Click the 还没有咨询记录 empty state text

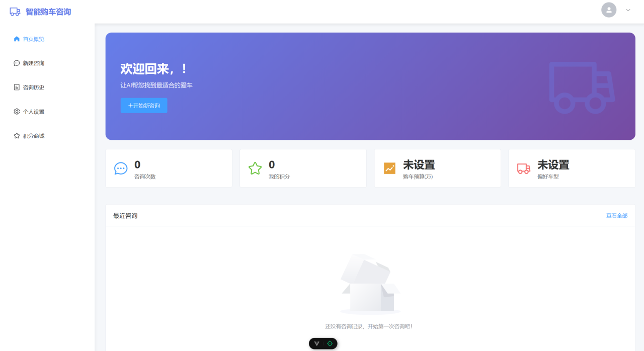(369, 326)
